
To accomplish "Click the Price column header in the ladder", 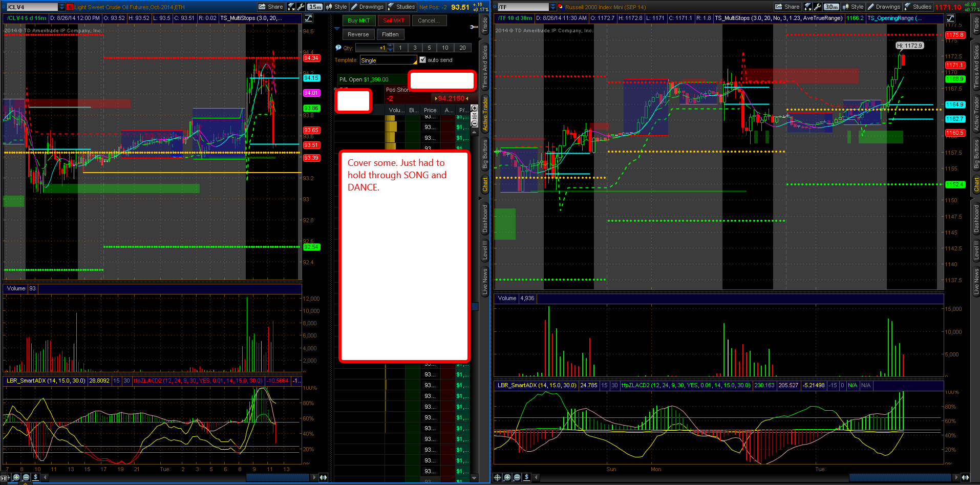I will click(x=430, y=110).
